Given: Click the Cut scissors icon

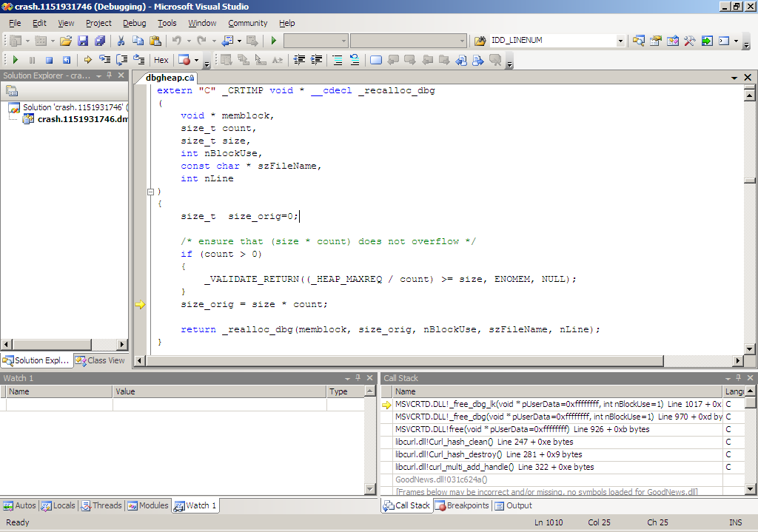Looking at the screenshot, I should tap(121, 41).
